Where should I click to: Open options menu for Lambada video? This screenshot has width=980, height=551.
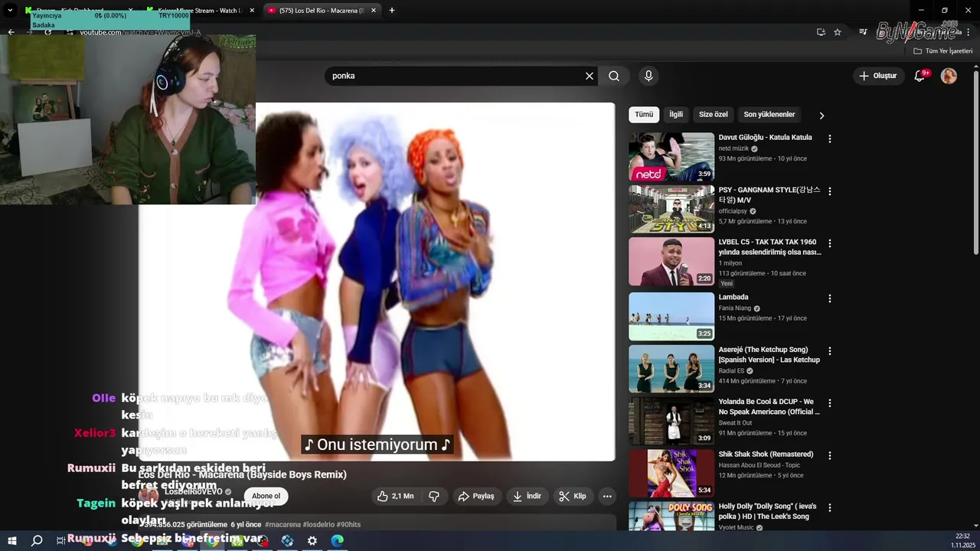[829, 298]
